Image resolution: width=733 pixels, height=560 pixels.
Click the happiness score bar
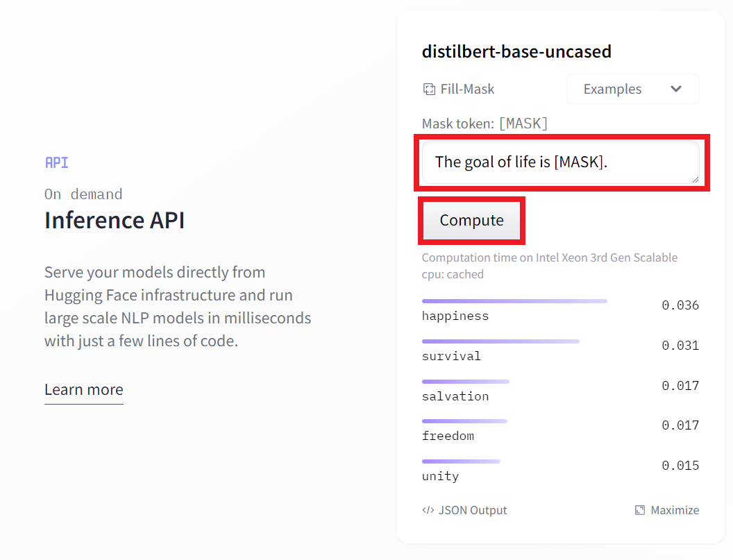pyautogui.click(x=514, y=301)
